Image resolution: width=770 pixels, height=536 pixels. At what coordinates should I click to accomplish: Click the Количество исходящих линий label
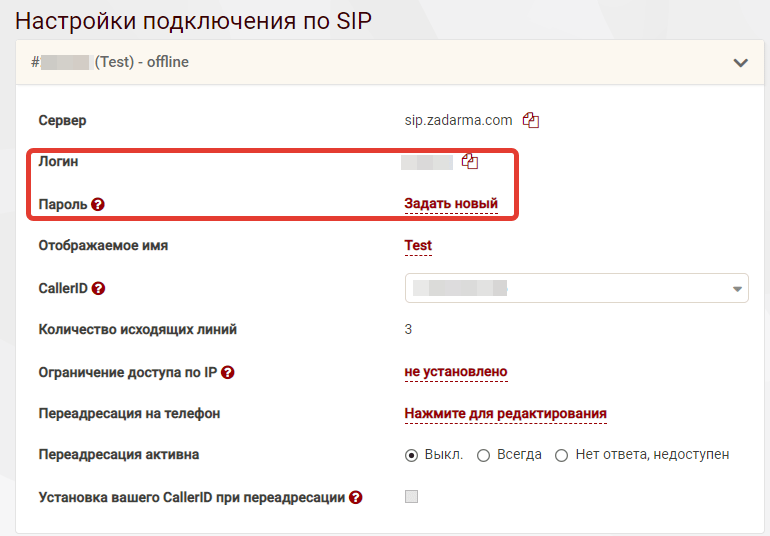click(x=138, y=329)
